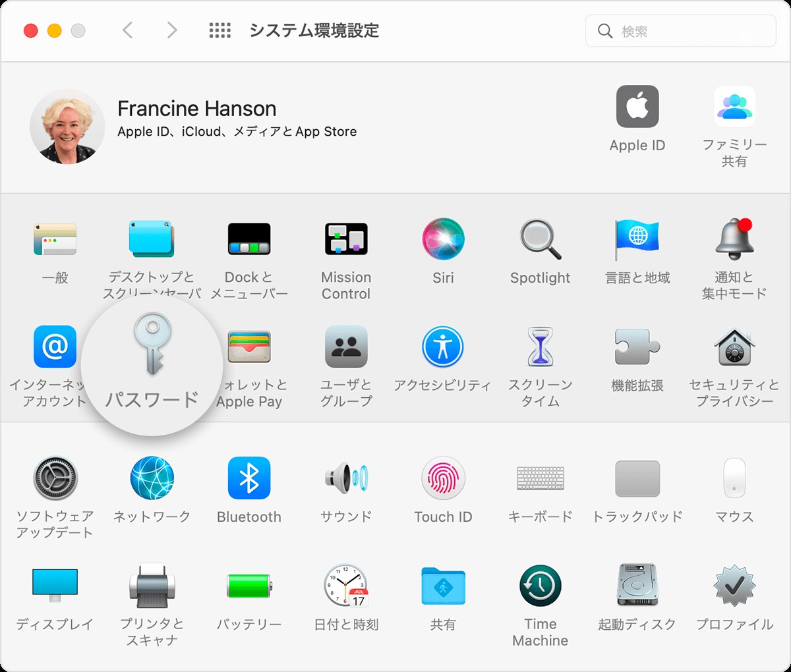Viewport: 791px width, 672px height.
Task: Open 起動ディスク preferences
Action: 637,586
